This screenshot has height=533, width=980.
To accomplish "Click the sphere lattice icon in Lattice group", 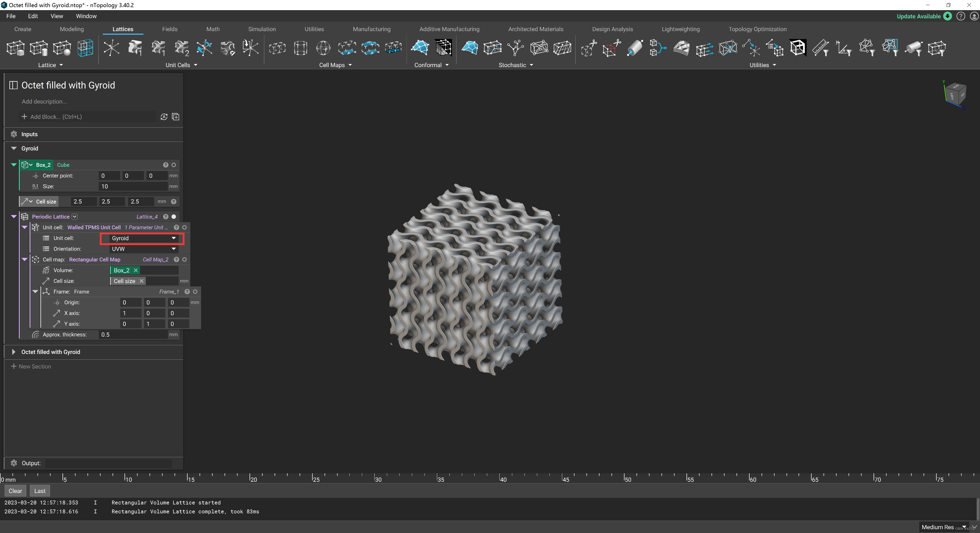I will (x=62, y=48).
